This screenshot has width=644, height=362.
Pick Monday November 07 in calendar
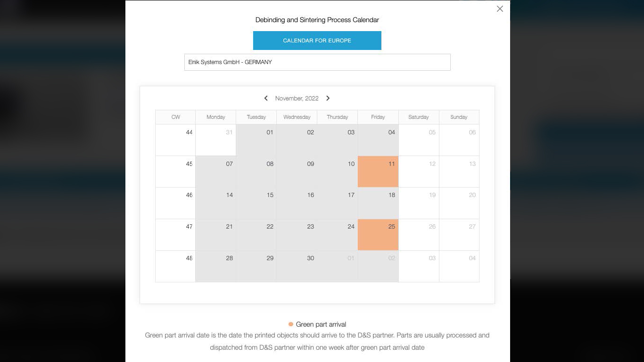point(216,172)
